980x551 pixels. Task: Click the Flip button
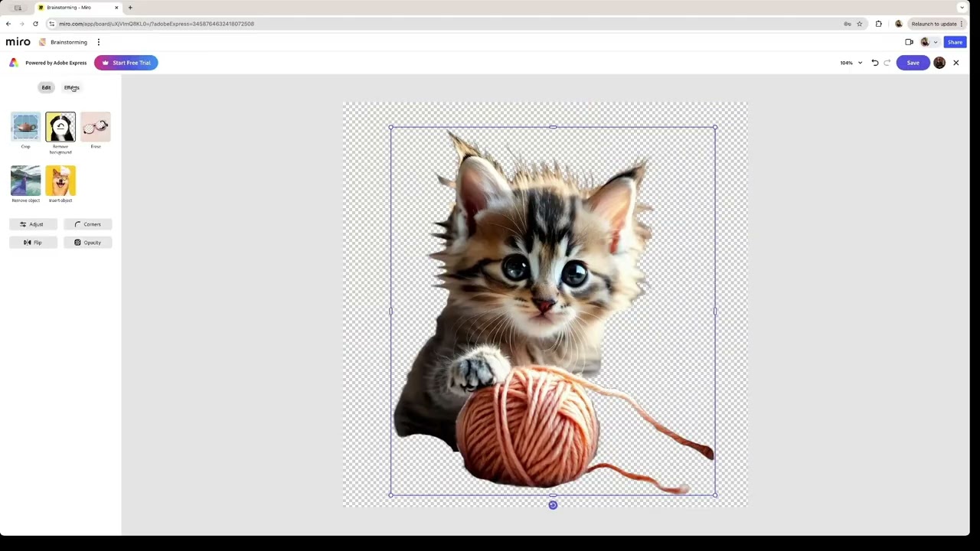point(33,243)
